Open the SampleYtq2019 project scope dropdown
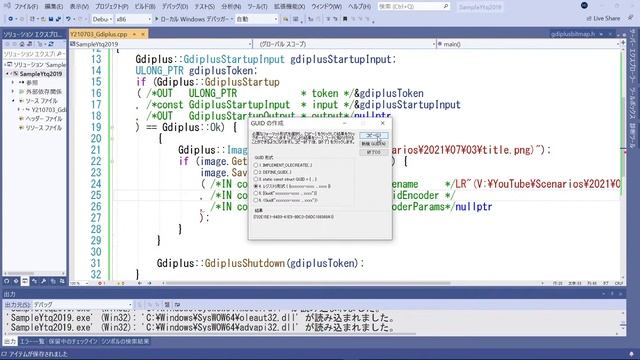Image resolution: width=640 pixels, height=360 pixels. coord(161,44)
